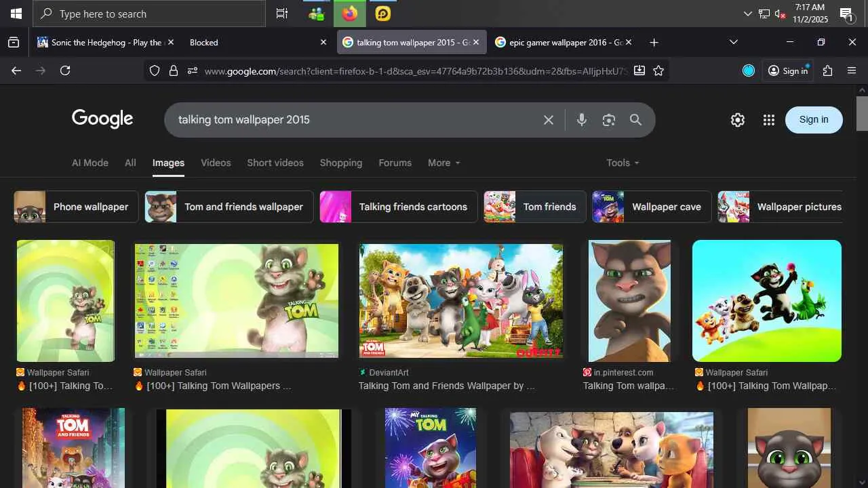Switch to epic gamer wallpaper 2016 tab

564,42
